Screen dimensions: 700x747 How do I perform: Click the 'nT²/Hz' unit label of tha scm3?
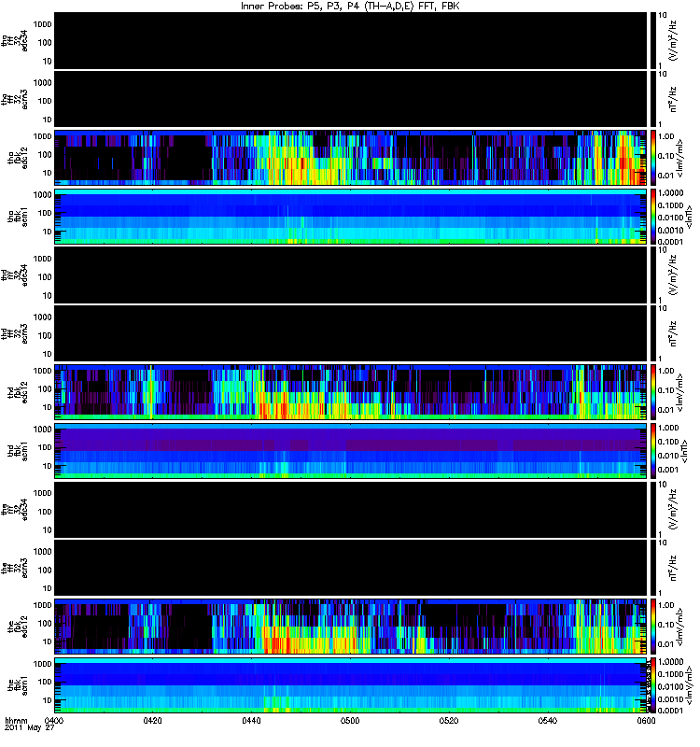[x=673, y=99]
